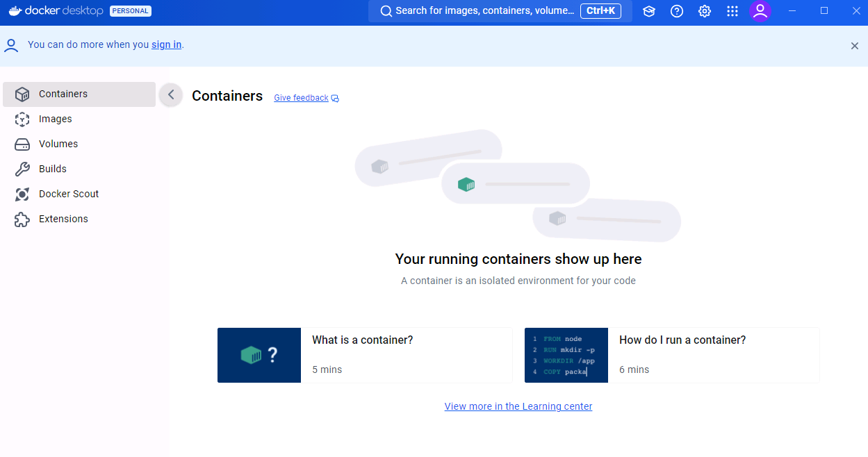This screenshot has height=457, width=868.
Task: Minimize the Docker Desktop window
Action: 793,11
